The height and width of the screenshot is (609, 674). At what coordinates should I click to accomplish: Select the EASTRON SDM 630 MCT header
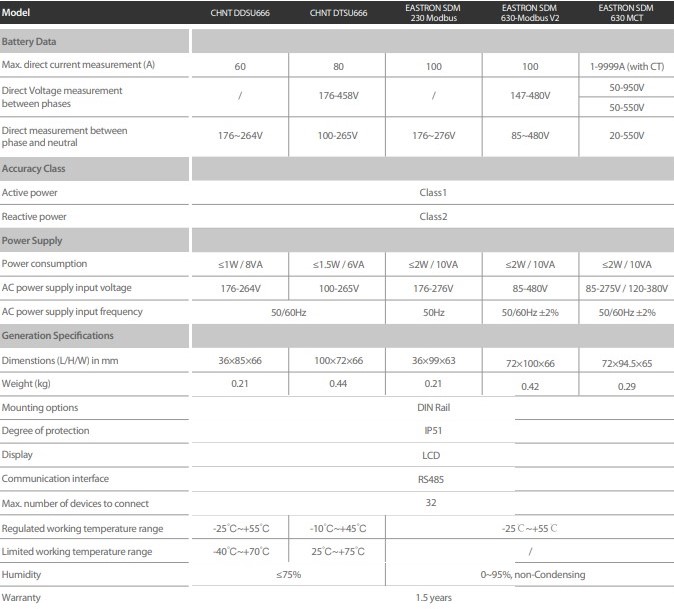point(626,13)
